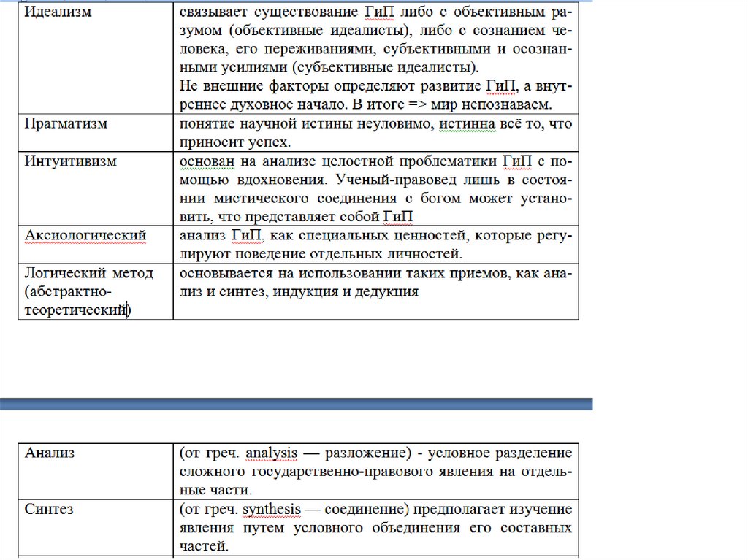Viewport: 748px width, 560px height.
Task: Click the phrase 'понятие научной истины'
Action: [266, 123]
